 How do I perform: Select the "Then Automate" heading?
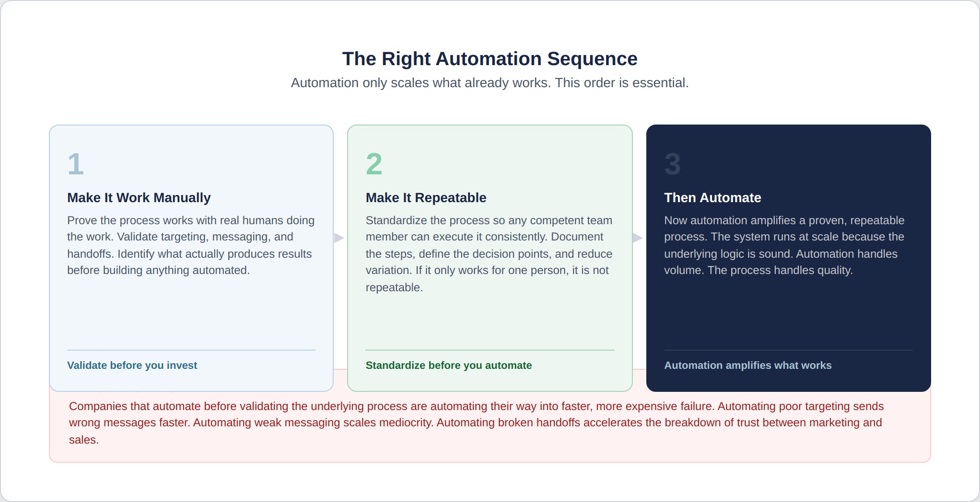coord(712,198)
